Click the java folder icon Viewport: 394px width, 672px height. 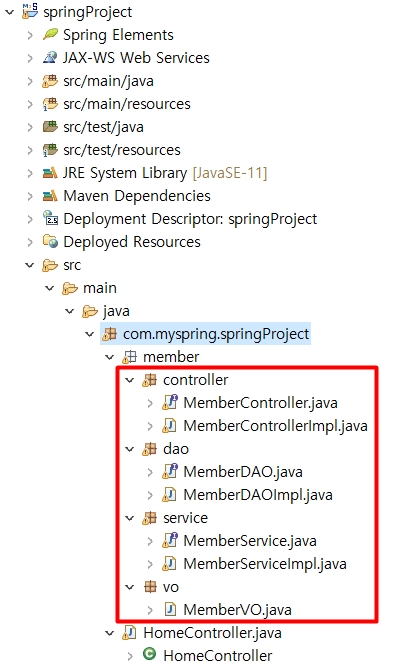pyautogui.click(x=90, y=311)
